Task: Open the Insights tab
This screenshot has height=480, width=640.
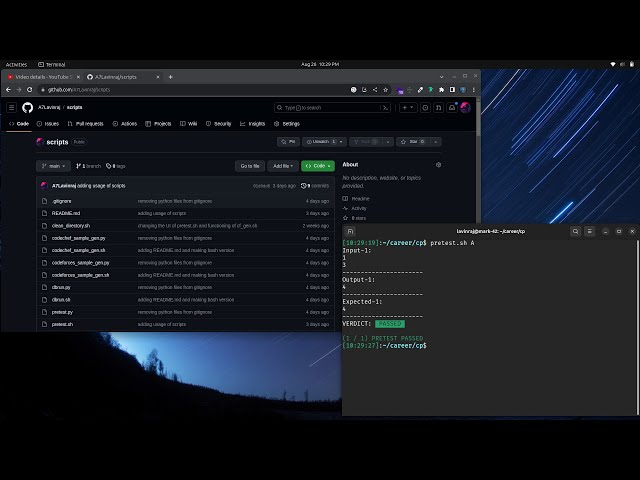Action: pos(253,124)
